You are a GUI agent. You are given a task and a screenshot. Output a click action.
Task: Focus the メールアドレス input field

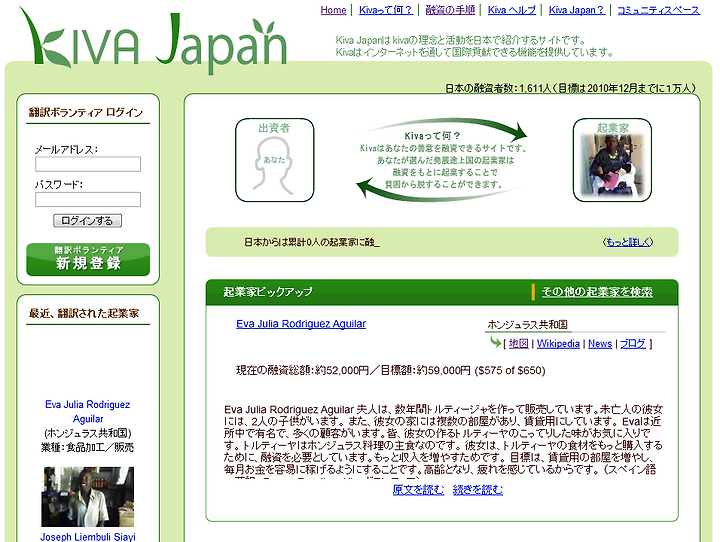[x=88, y=164]
